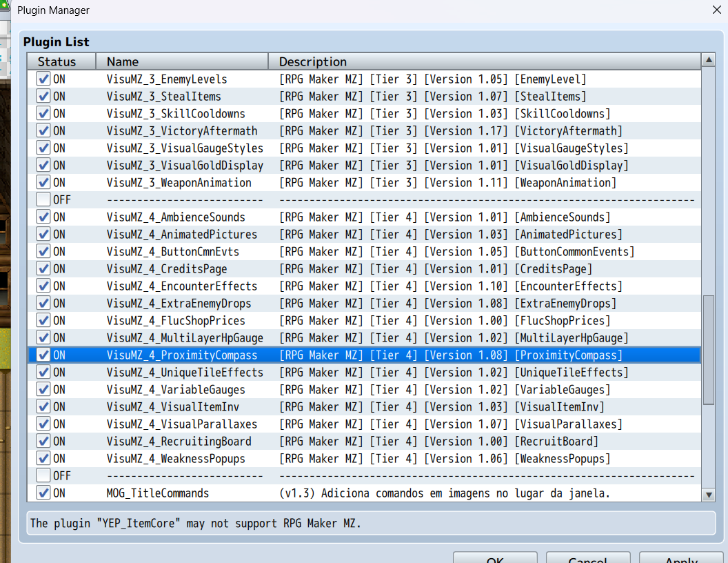728x563 pixels.
Task: Disable the VisuMZ_4_VisualItemInv checkbox
Action: (x=43, y=407)
